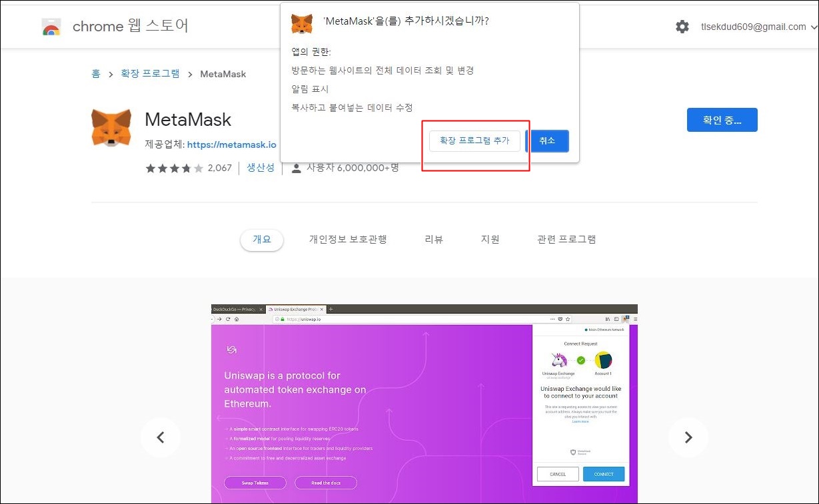
Task: Click the chrome 웹 스토어 title text
Action: (131, 27)
